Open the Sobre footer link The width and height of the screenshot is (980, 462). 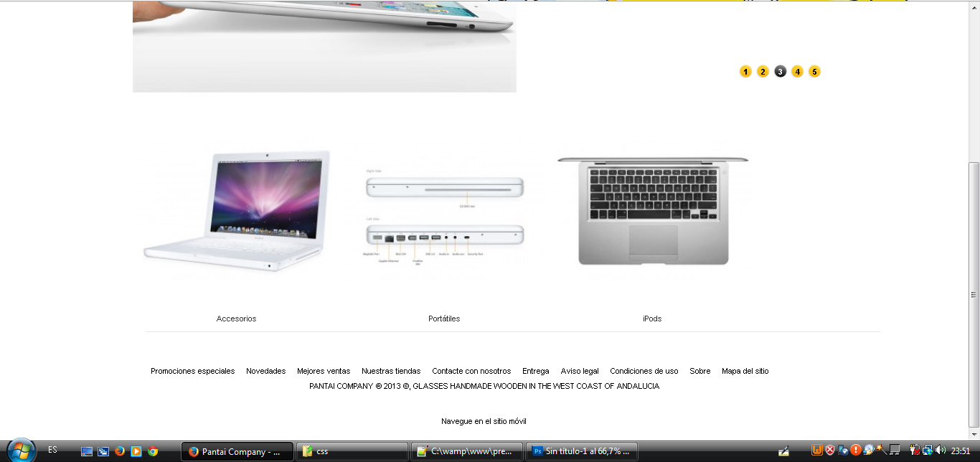(700, 371)
